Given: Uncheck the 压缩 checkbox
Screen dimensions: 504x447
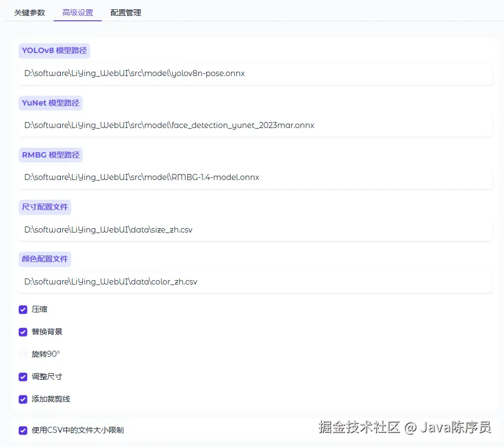Looking at the screenshot, I should [23, 310].
